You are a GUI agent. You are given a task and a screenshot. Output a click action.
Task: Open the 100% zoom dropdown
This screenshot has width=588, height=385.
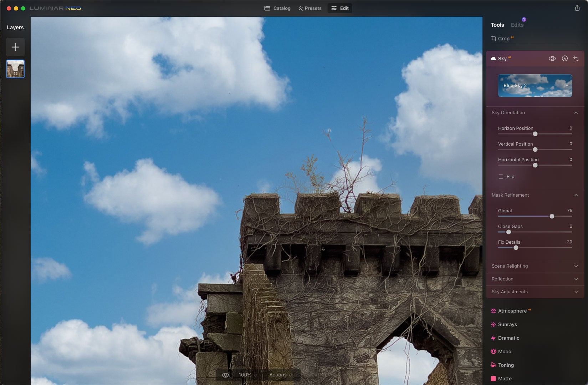pos(248,375)
